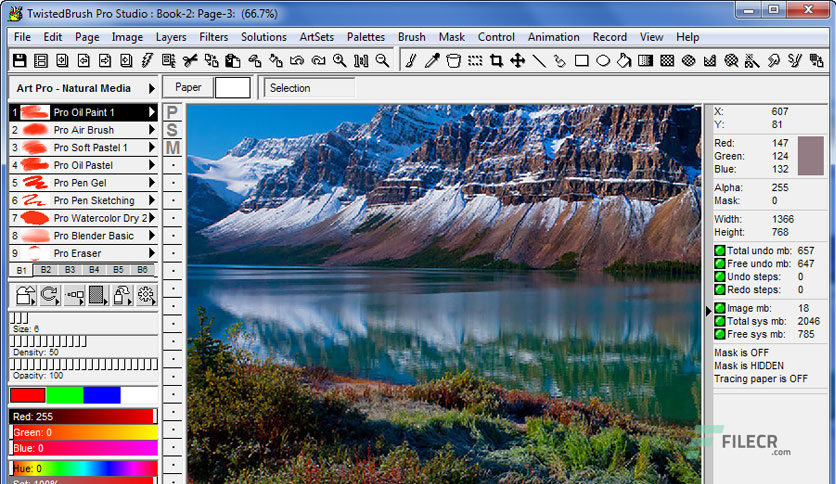Collapse info panel with side arrow
836x484 pixels.
(709, 310)
